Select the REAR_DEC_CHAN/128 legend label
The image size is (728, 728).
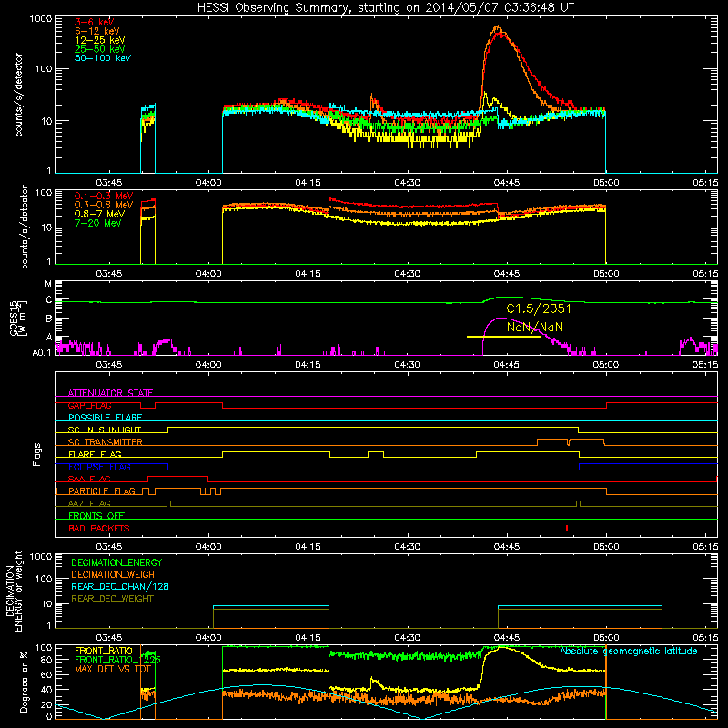[x=120, y=586]
